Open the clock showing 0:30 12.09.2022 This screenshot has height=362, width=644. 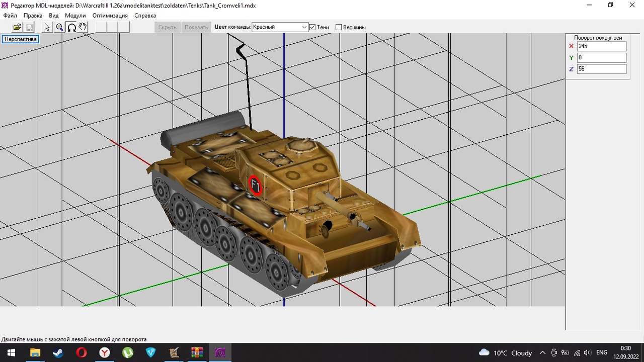625,352
